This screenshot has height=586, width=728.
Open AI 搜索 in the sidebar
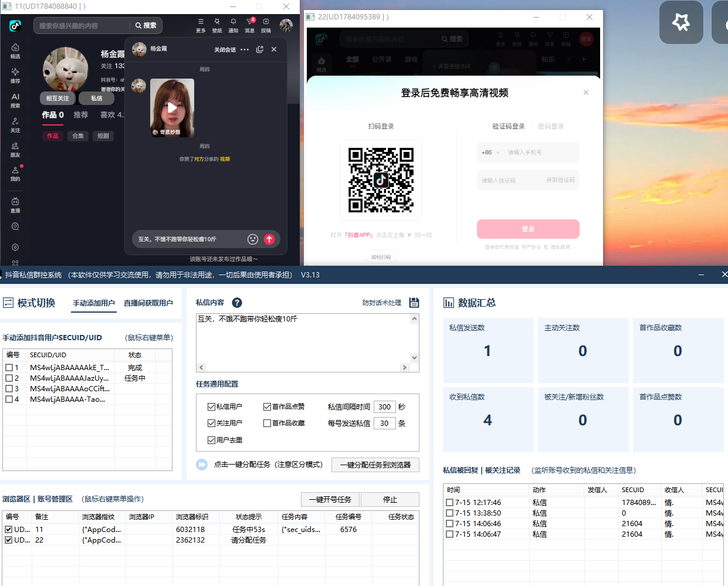pos(15,100)
